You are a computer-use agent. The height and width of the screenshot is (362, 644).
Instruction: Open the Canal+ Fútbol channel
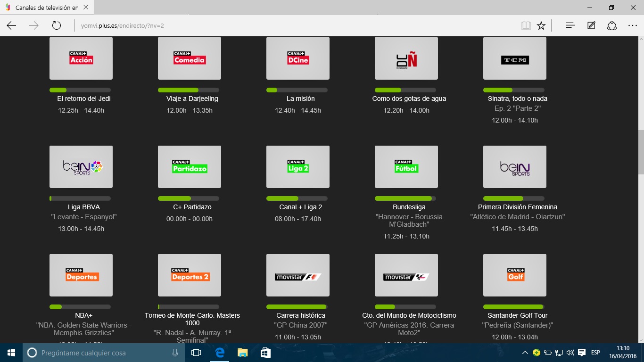[x=406, y=167]
